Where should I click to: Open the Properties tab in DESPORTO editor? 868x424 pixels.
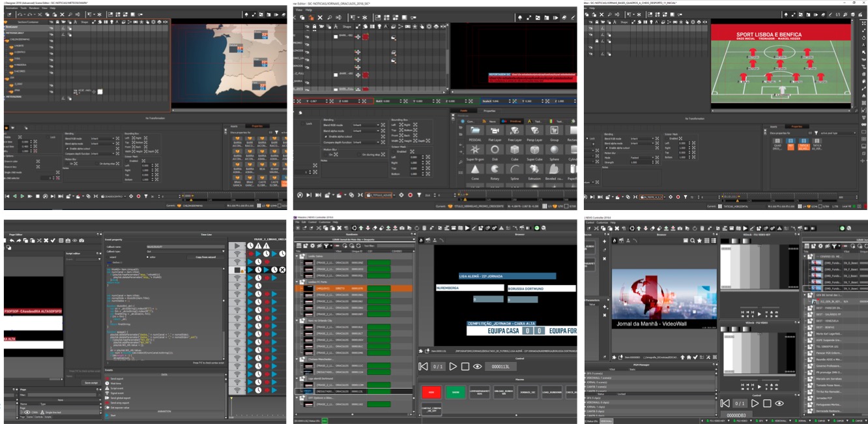797,127
